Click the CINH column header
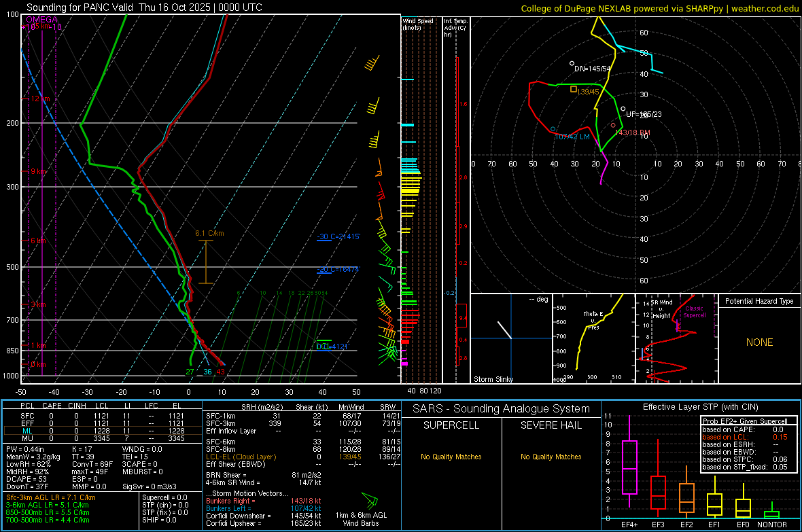 tap(77, 406)
